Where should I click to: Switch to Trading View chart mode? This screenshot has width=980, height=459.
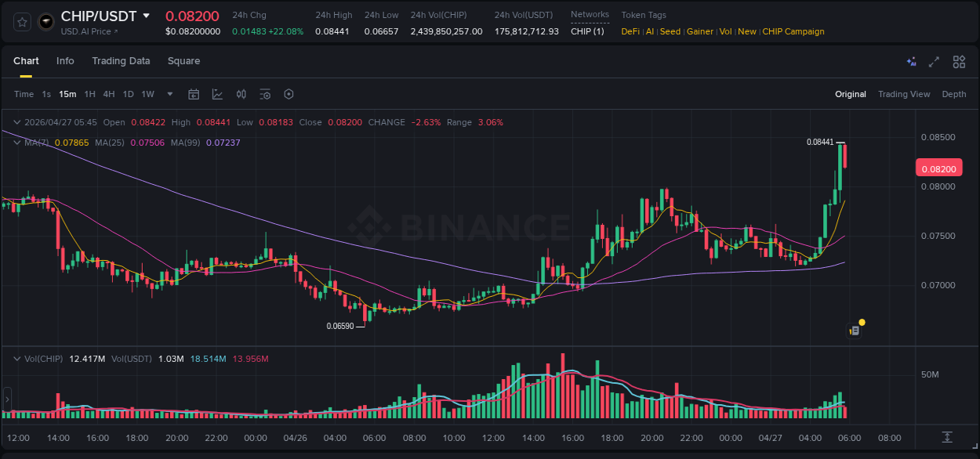pos(904,94)
